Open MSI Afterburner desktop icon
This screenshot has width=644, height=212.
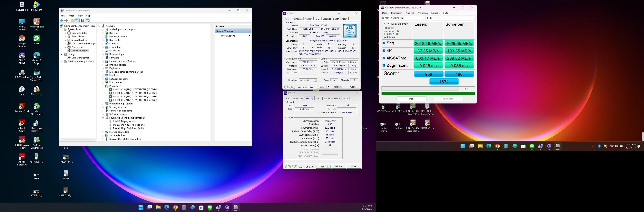coord(36,109)
